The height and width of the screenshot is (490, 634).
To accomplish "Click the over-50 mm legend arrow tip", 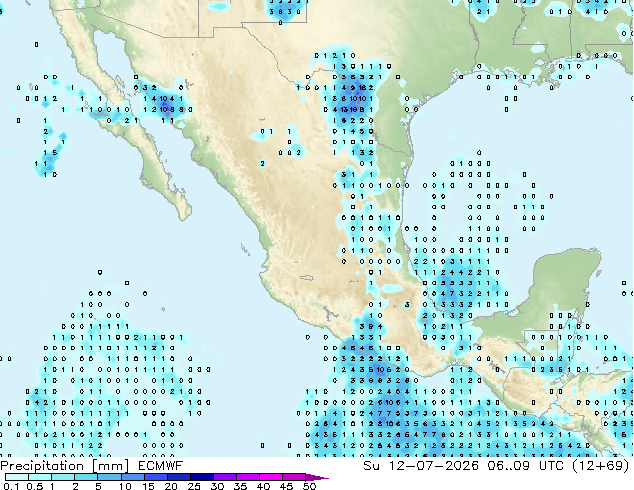I will click(x=317, y=477).
